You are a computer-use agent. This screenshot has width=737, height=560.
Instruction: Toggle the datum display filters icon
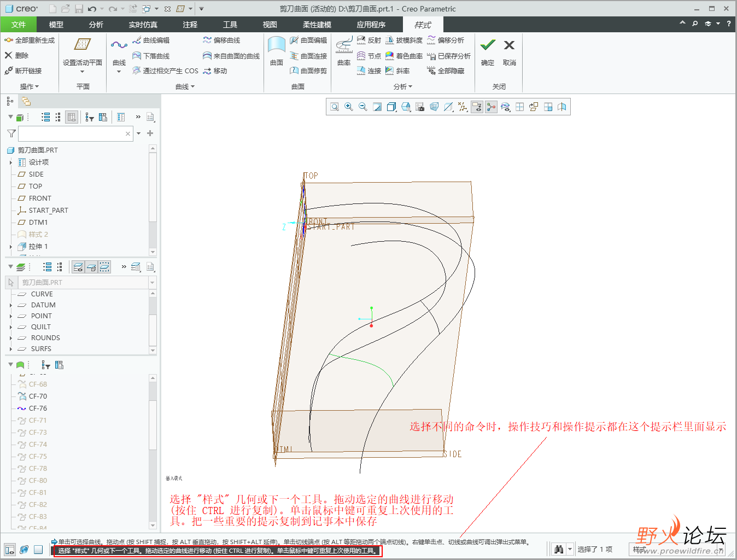click(463, 107)
